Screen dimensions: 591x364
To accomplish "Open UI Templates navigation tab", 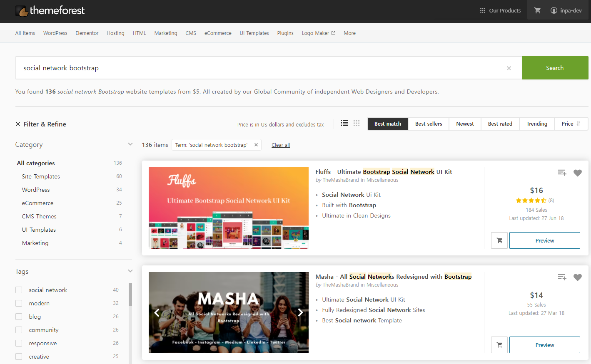I will click(254, 33).
